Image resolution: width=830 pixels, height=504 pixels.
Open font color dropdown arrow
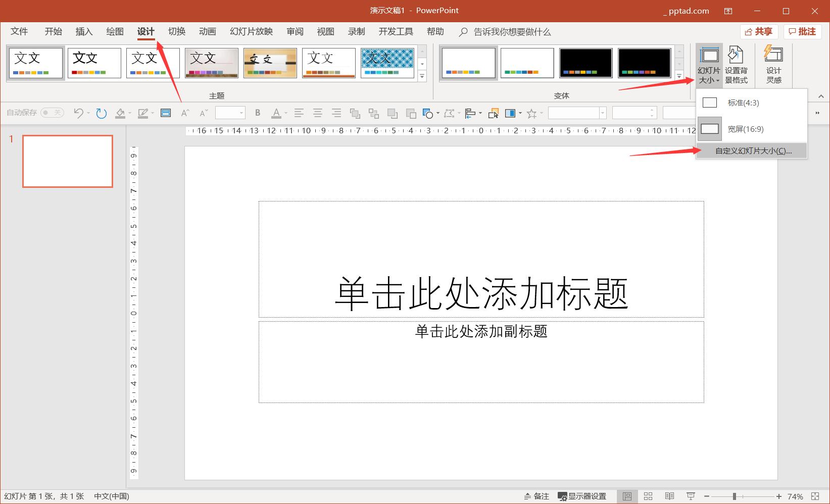[x=285, y=113]
